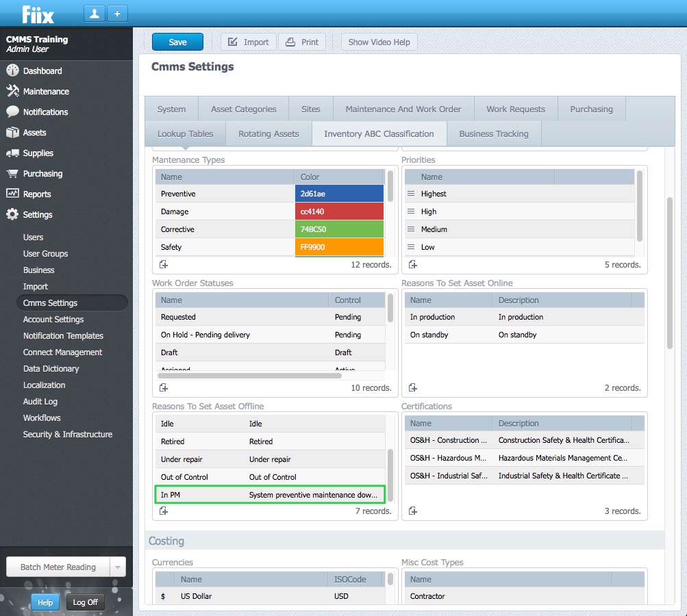Select the On standby online reason row
Screen dimensions: 687x616
coord(524,335)
